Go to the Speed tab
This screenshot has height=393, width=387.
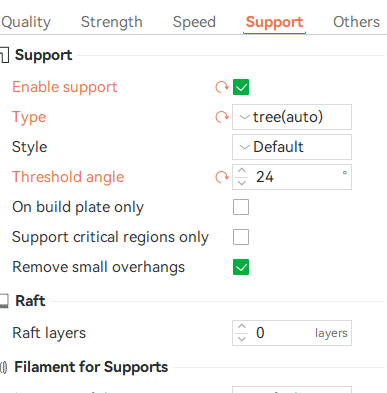(194, 22)
